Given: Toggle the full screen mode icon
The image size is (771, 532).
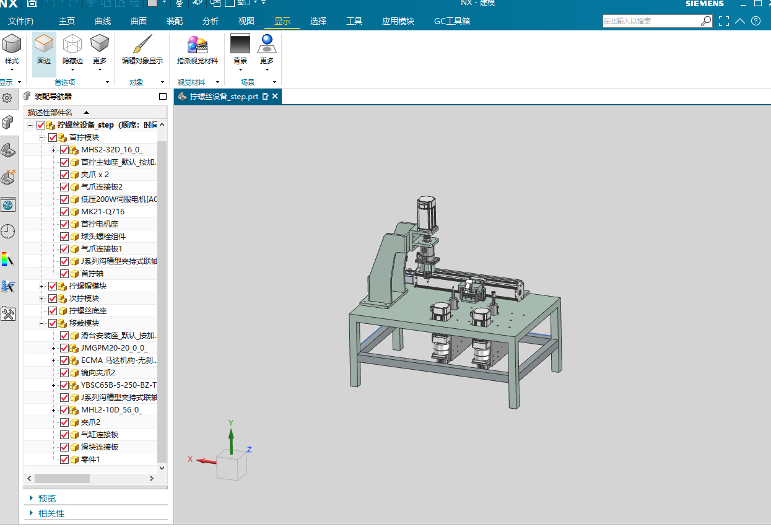Looking at the screenshot, I should tap(724, 21).
